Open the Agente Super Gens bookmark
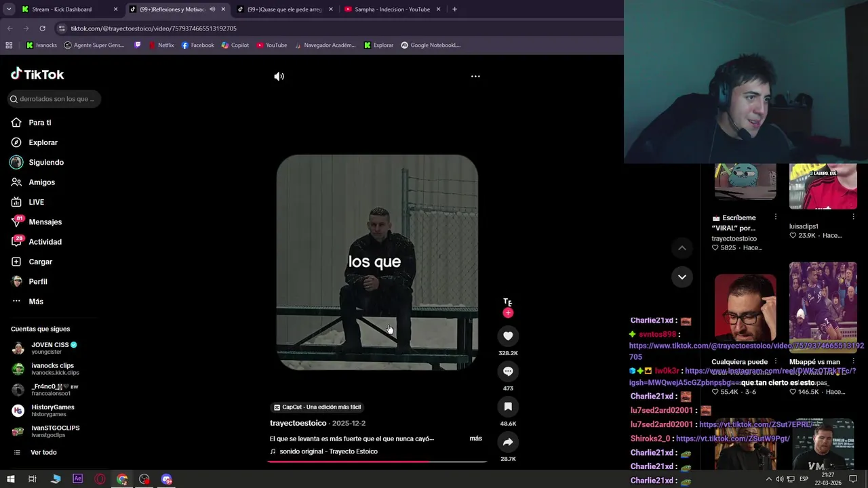The height and width of the screenshot is (488, 868). [x=94, y=45]
